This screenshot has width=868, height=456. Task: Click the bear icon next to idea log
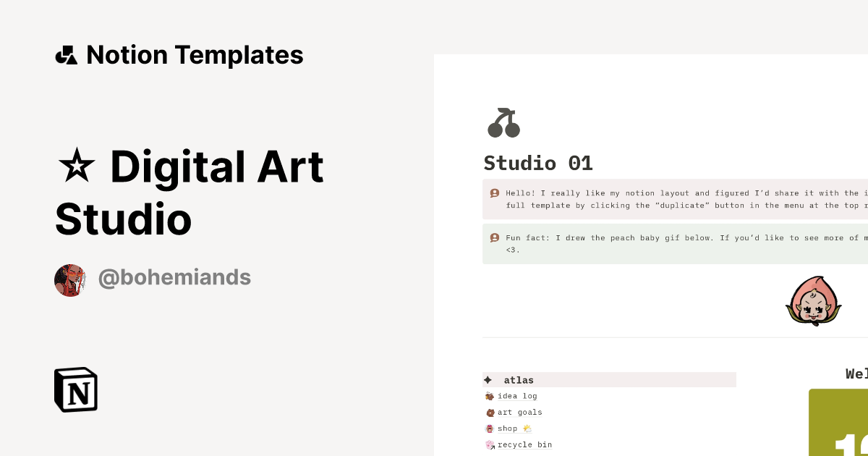pyautogui.click(x=490, y=396)
